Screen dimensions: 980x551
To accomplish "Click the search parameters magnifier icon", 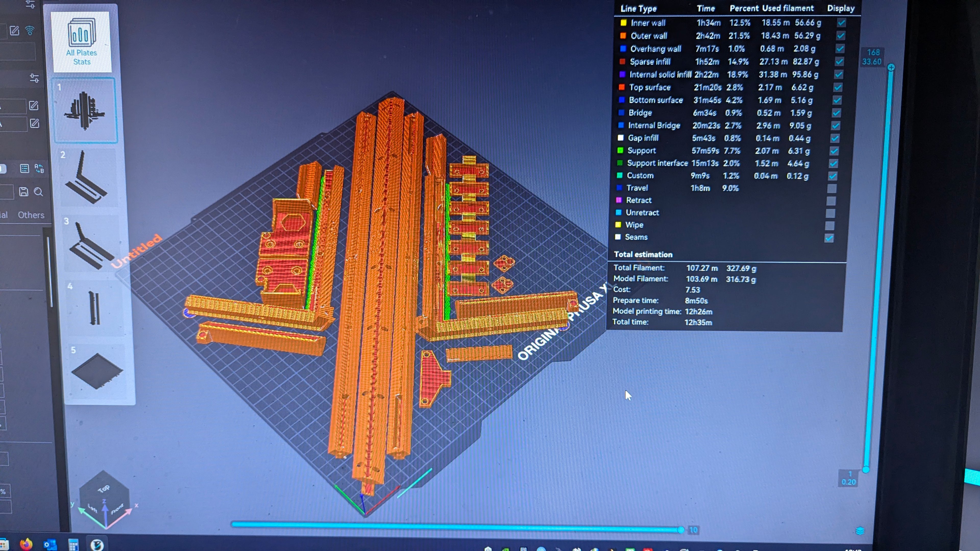I will tap(39, 192).
